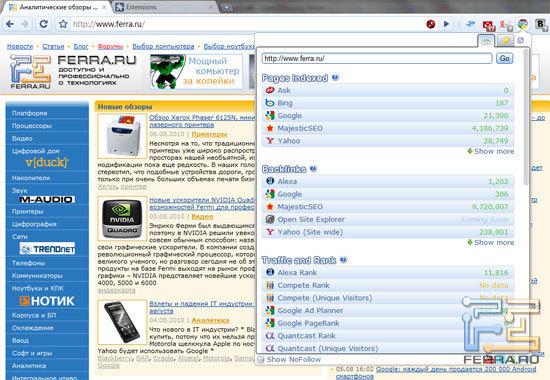Viewport: 550px width, 380px height.
Task: Click the popup vertical scrollbar
Action: click(525, 117)
